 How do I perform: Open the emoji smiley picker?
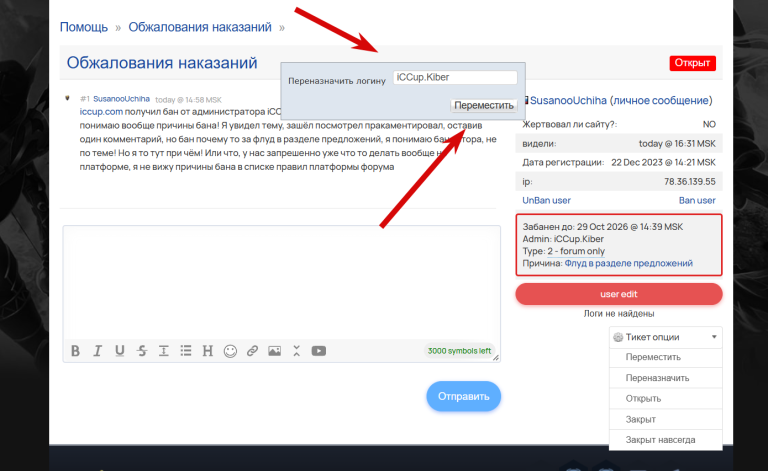coord(230,351)
